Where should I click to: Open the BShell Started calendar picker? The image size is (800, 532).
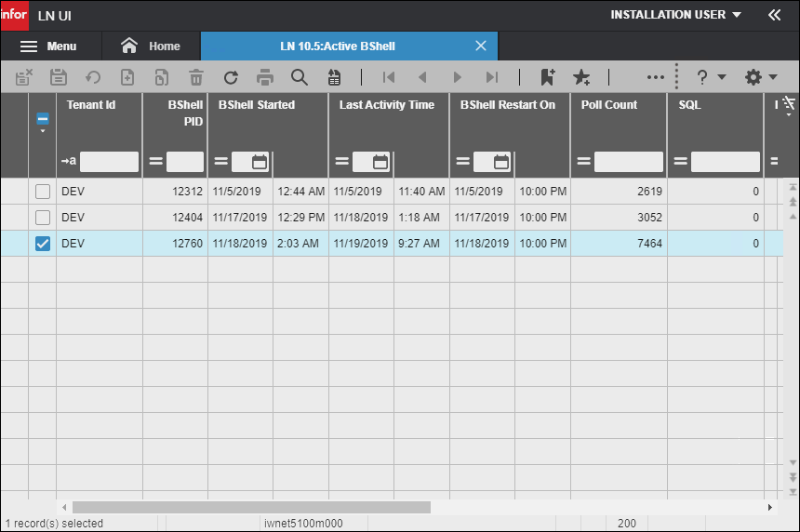point(260,162)
